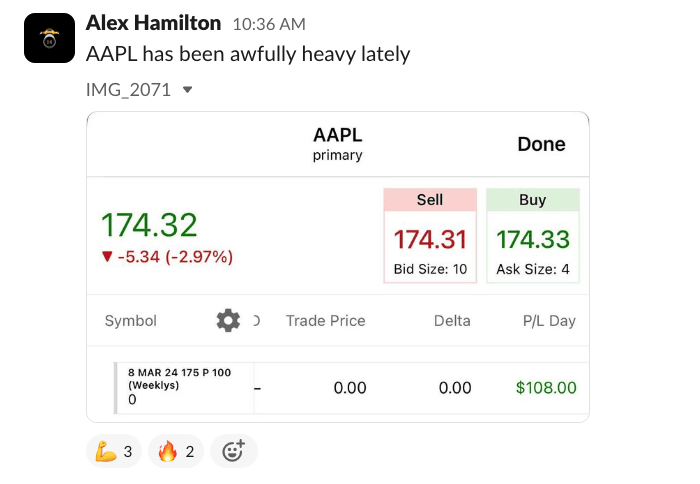Screen dimensions: 700x484
Task: Click the Done button
Action: (x=541, y=144)
